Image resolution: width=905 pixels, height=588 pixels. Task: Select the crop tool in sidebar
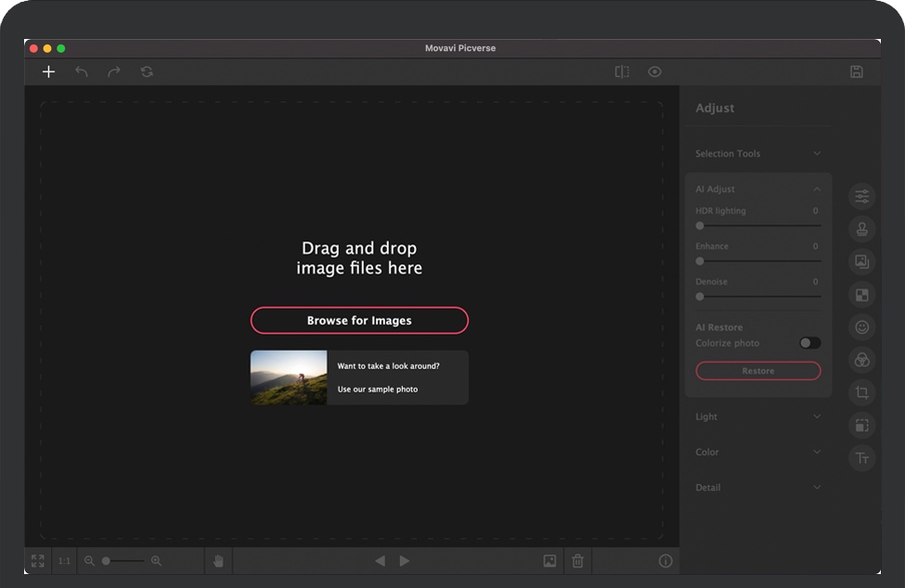tap(862, 393)
